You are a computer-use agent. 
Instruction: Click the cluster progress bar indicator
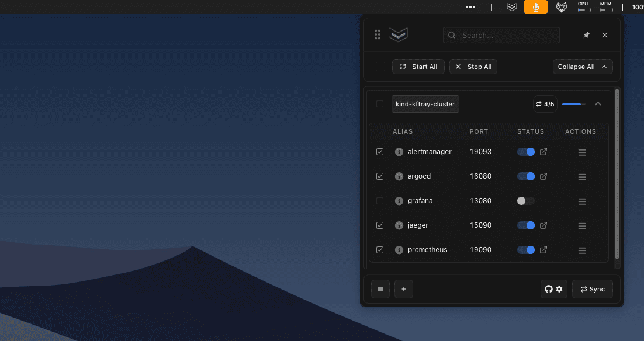[x=573, y=104]
